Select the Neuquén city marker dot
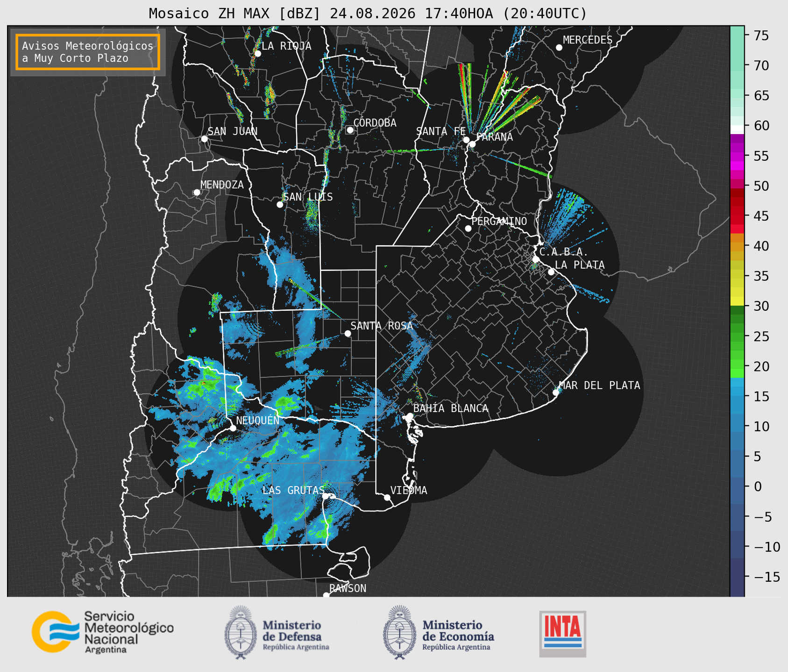Image resolution: width=788 pixels, height=672 pixels. point(233,428)
